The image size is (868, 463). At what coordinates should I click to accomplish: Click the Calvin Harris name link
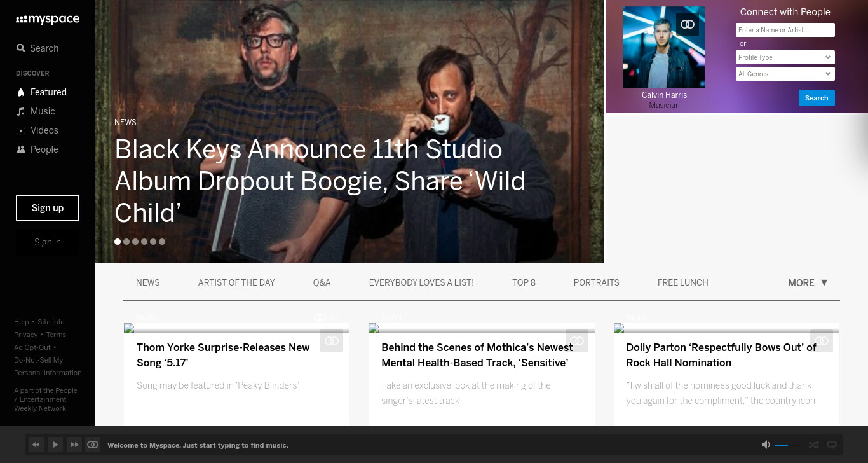[664, 95]
